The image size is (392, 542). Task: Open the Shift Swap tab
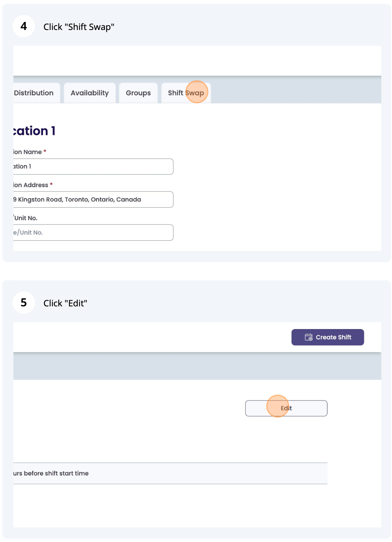click(186, 93)
